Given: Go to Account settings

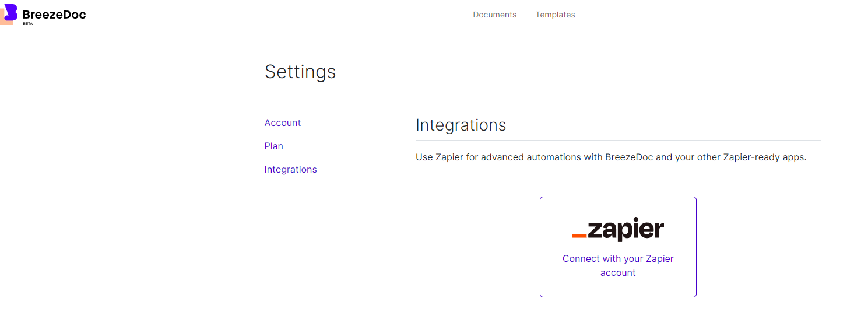Looking at the screenshot, I should (283, 122).
